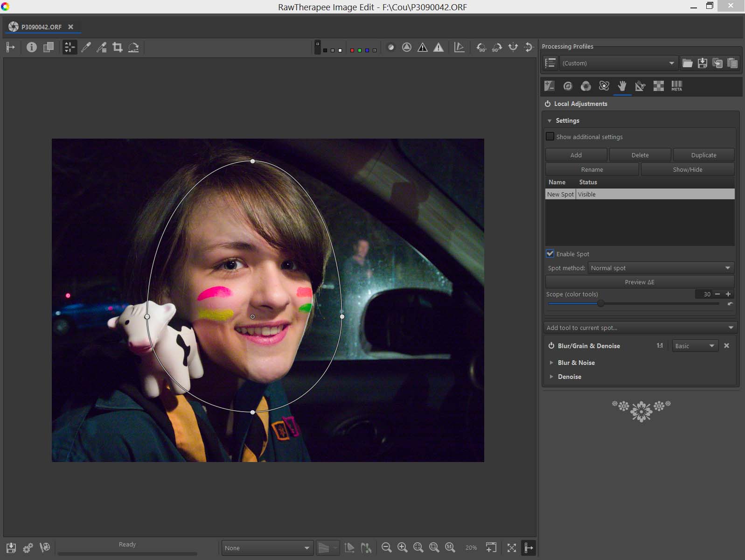Zoom in using magnifier plus icon
This screenshot has width=745, height=560.
(402, 547)
